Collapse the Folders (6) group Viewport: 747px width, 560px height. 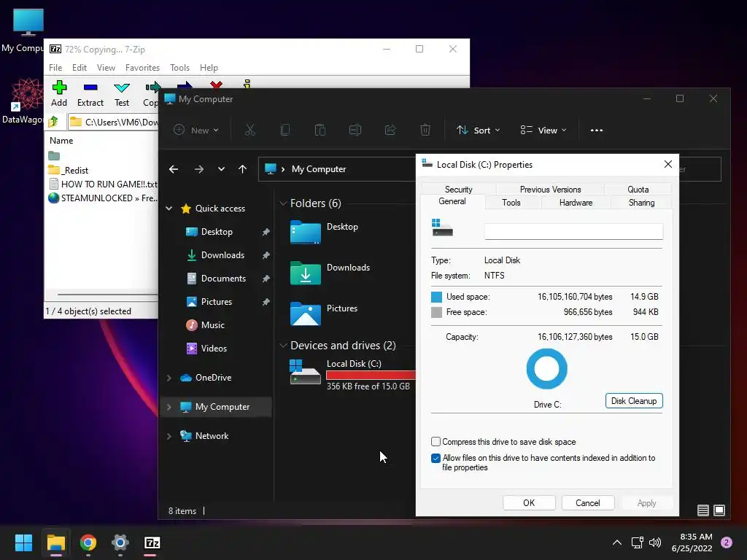point(283,203)
